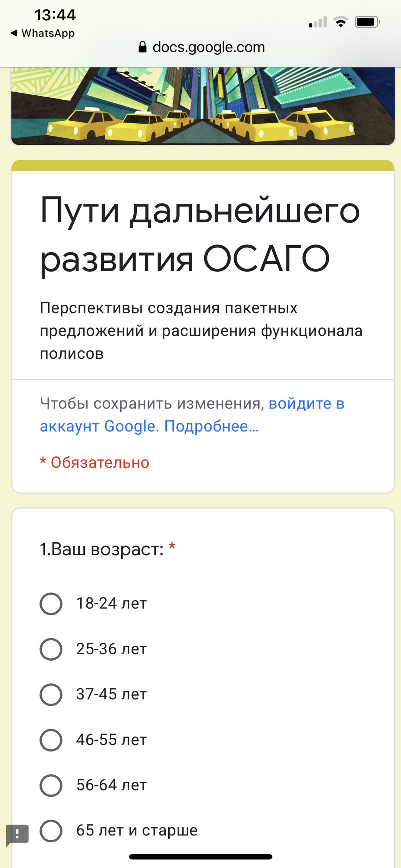401x868 pixels.
Task: Tap the Wi-Fi status icon
Action: click(340, 22)
